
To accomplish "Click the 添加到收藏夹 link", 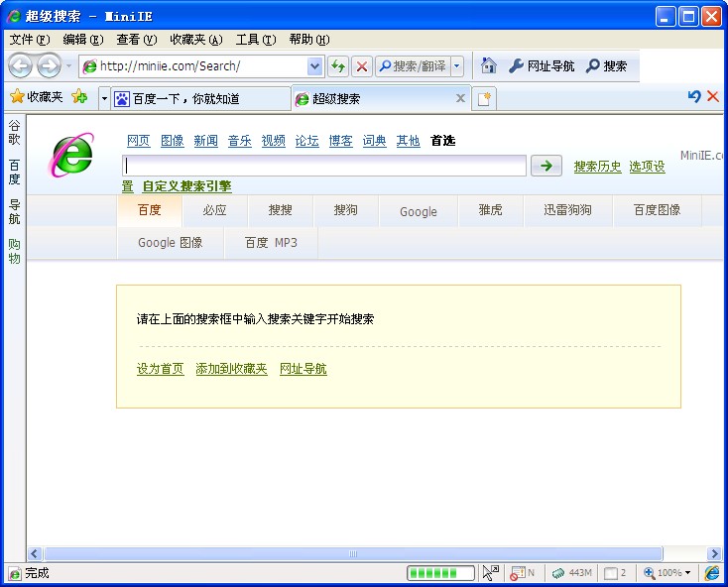I will (x=231, y=369).
